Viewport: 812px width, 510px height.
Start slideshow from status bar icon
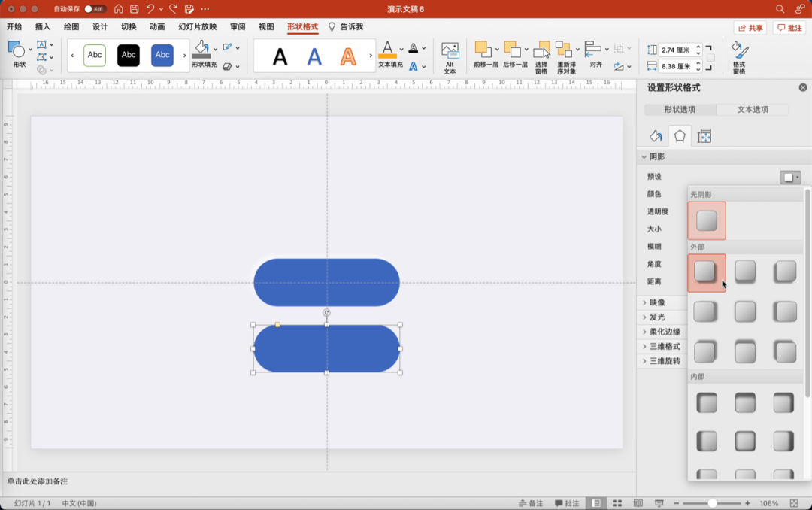pos(659,503)
